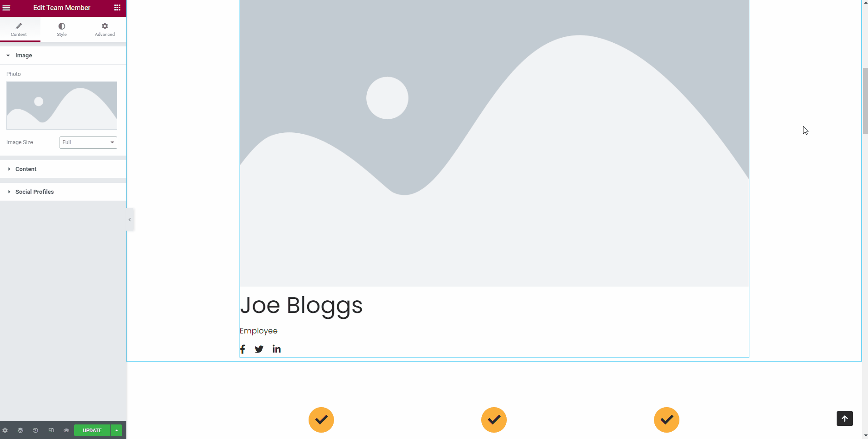Collapse the Elementor side panel

point(130,220)
